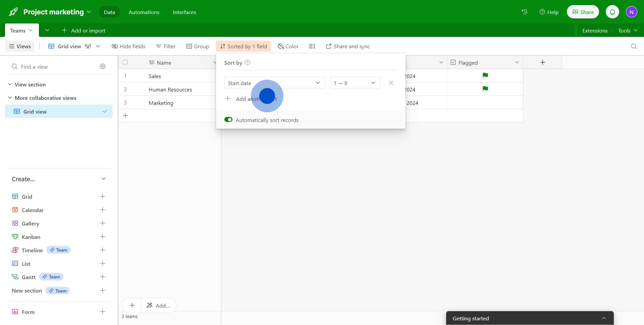
Task: Click the row height icon
Action: pyautogui.click(x=312, y=46)
